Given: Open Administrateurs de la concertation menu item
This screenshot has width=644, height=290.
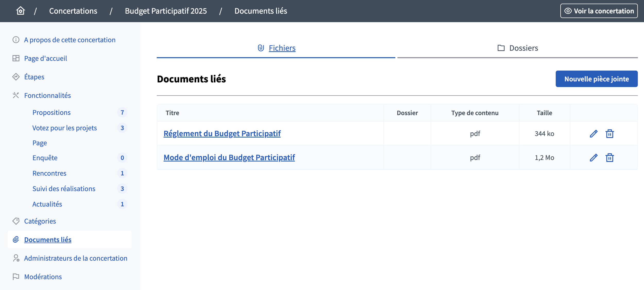Looking at the screenshot, I should tap(76, 258).
